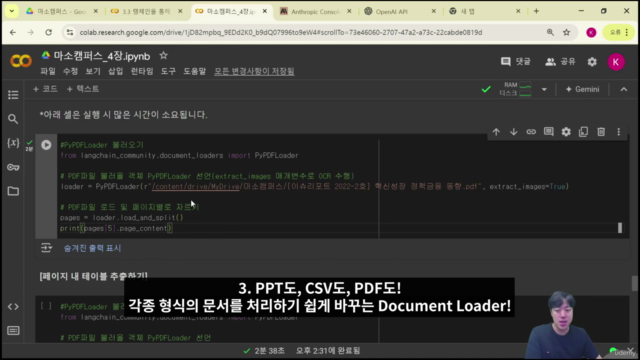The width and height of the screenshot is (640, 360).
Task: Open the terminal icon in sidebar
Action: (13, 331)
